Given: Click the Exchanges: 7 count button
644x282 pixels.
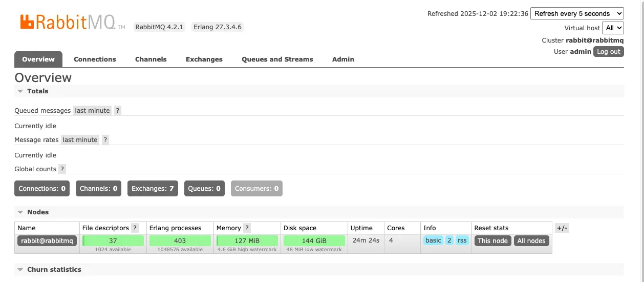Looking at the screenshot, I should (x=153, y=189).
